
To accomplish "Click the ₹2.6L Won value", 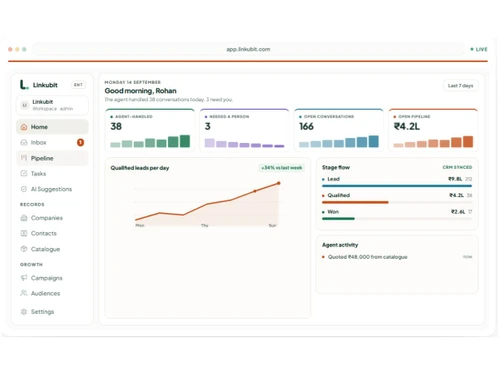I will coord(458,212).
